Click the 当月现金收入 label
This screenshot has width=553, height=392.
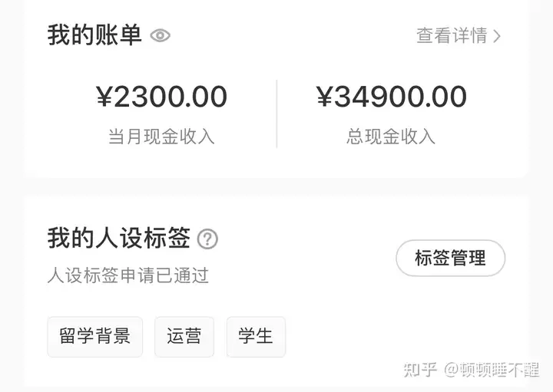pos(161,137)
